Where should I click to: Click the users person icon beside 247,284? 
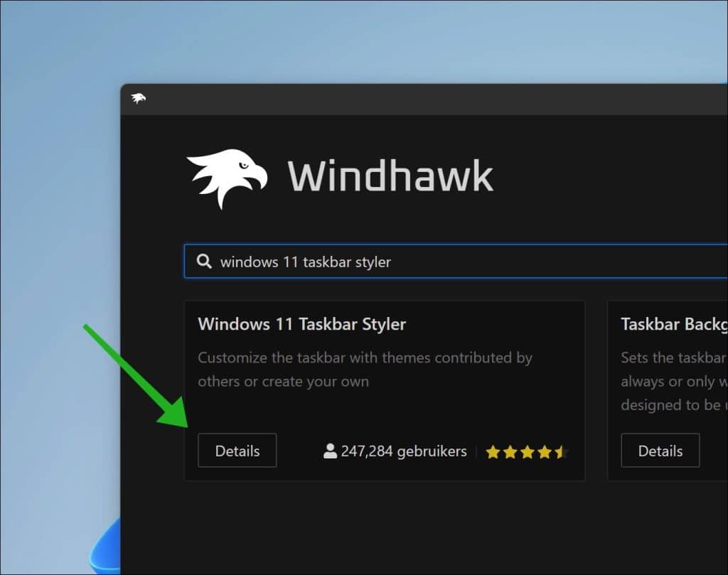pyautogui.click(x=330, y=451)
